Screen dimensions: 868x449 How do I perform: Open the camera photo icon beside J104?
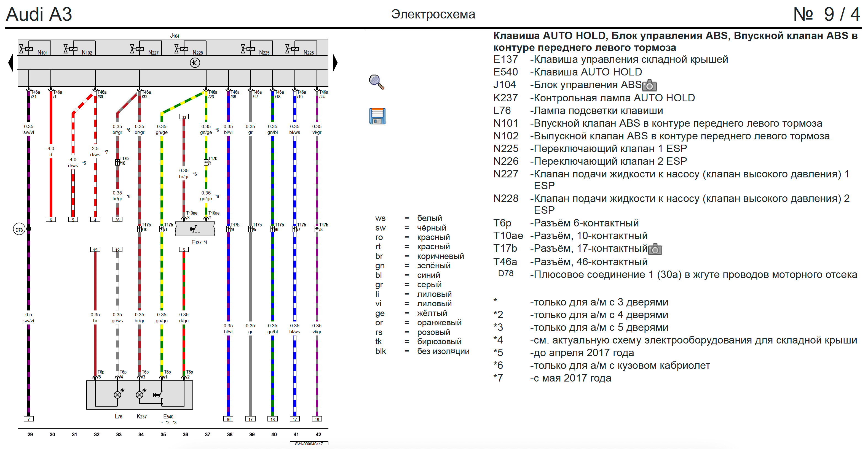(649, 85)
